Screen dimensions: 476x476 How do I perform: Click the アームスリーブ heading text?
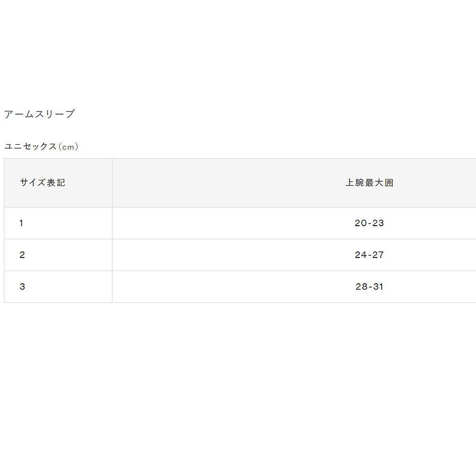click(39, 114)
